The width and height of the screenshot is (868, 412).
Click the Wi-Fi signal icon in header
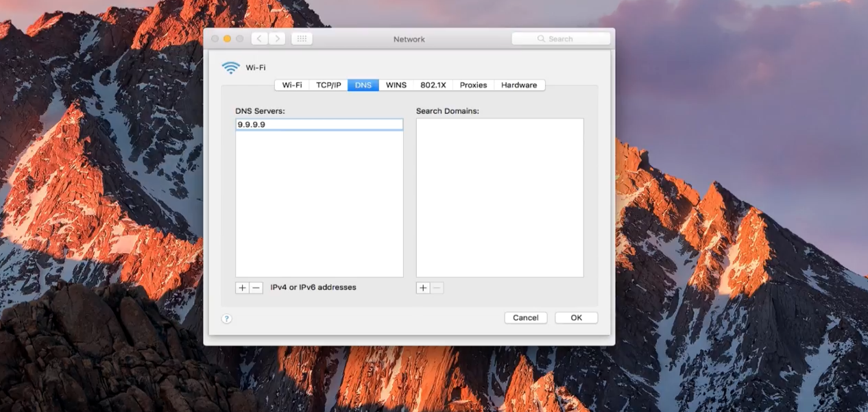click(231, 67)
